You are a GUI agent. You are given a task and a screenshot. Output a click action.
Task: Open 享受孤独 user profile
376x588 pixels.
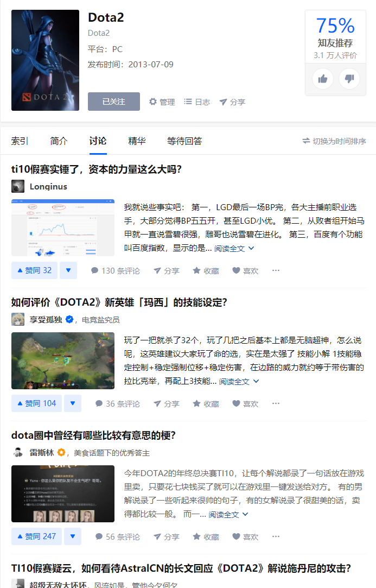(46, 320)
